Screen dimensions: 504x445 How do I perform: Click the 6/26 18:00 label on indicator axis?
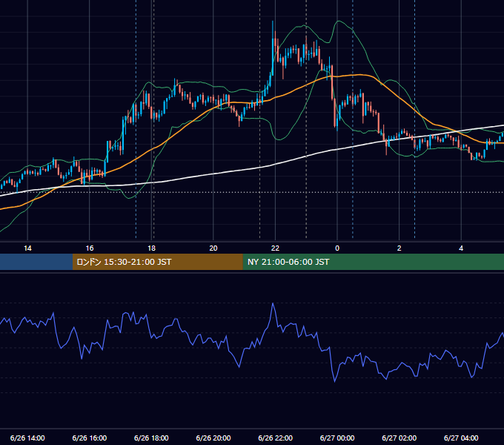tap(151, 438)
